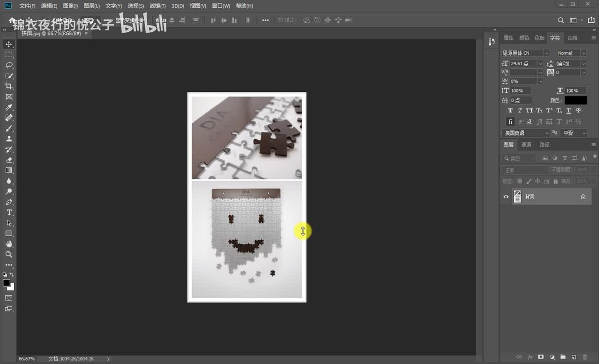599x364 pixels.
Task: Select the Rectangular Marquee tool
Action: (x=9, y=55)
